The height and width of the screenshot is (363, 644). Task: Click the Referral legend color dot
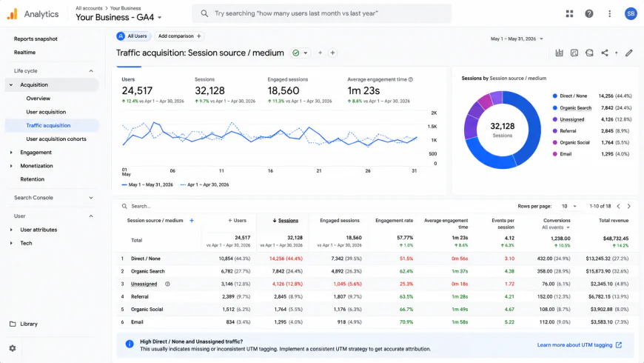tap(555, 130)
